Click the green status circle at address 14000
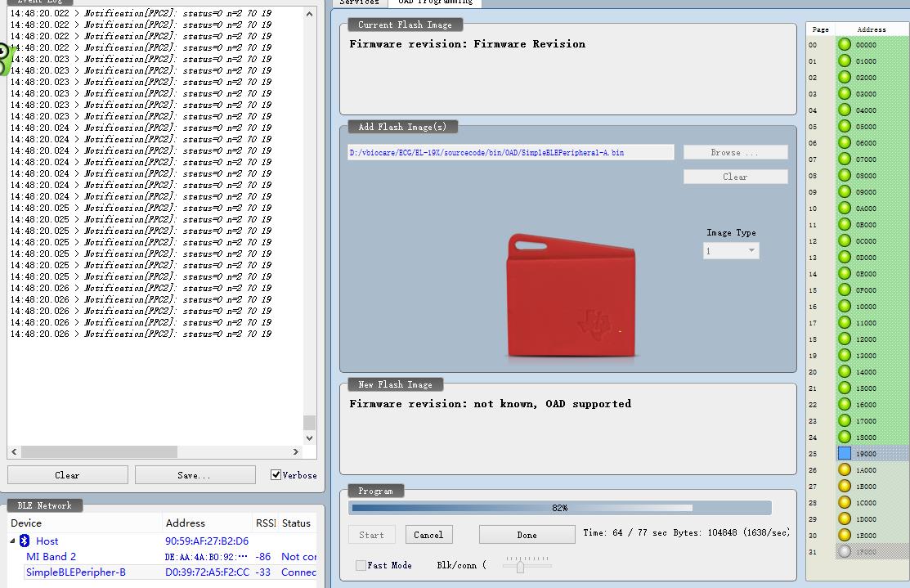910x588 pixels. 845,371
